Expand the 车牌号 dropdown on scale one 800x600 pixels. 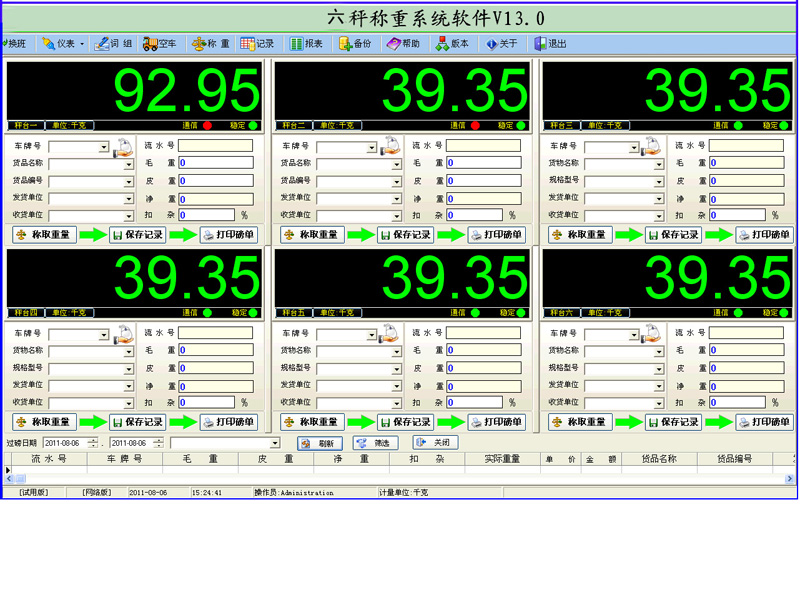coord(104,148)
